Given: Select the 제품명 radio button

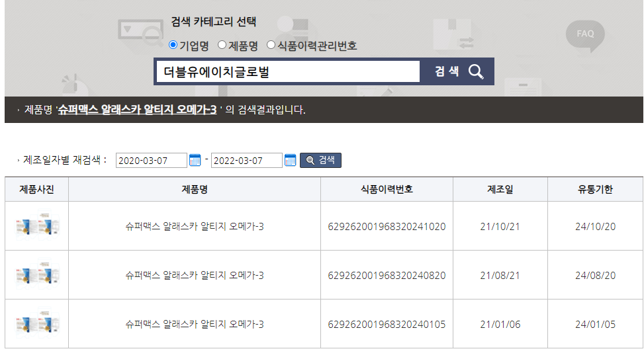Looking at the screenshot, I should click(x=222, y=45).
